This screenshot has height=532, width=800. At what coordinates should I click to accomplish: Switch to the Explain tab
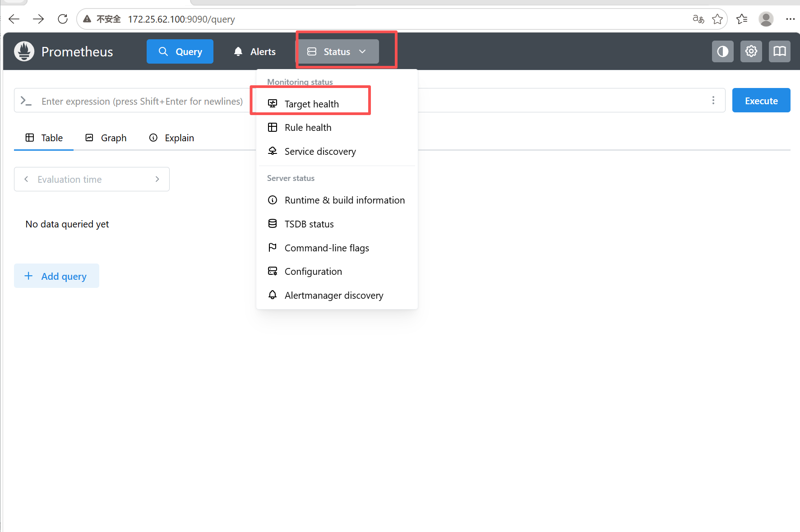[x=171, y=138]
